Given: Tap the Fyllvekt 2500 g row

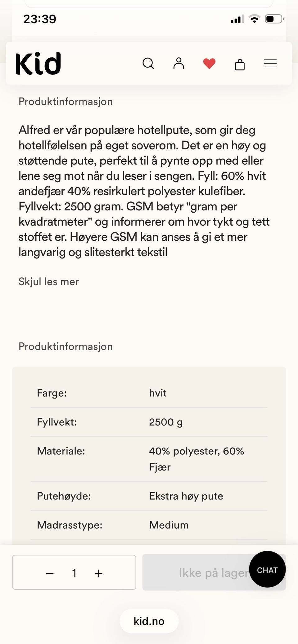Looking at the screenshot, I should click(x=149, y=422).
